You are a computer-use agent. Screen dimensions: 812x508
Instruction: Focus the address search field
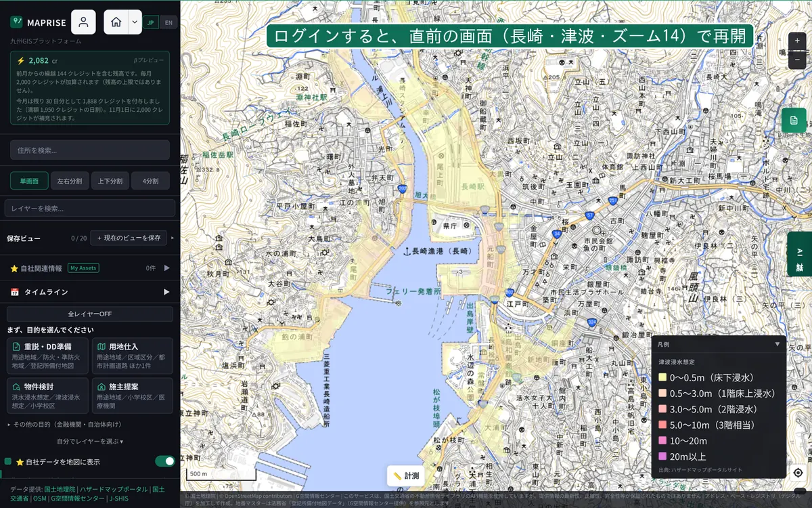[90, 150]
